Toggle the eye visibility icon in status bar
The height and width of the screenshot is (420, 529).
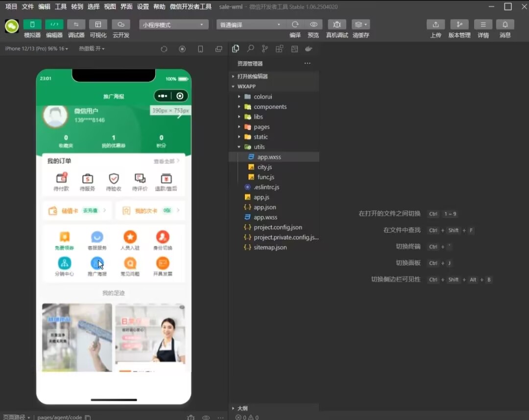tap(206, 417)
